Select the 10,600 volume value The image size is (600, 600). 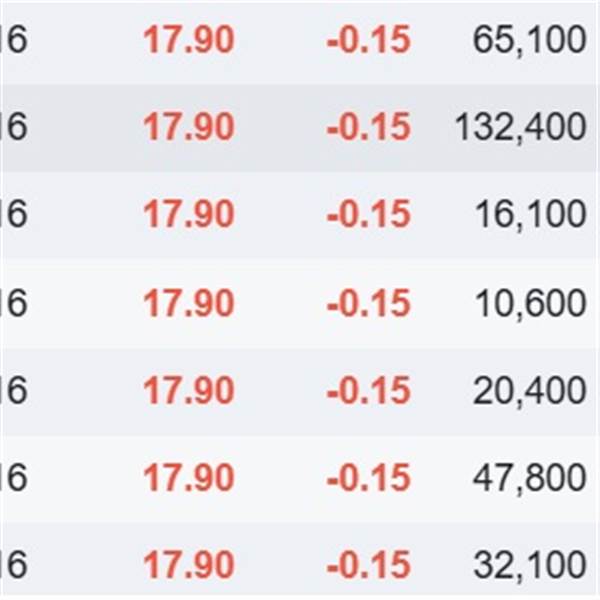pos(530,303)
